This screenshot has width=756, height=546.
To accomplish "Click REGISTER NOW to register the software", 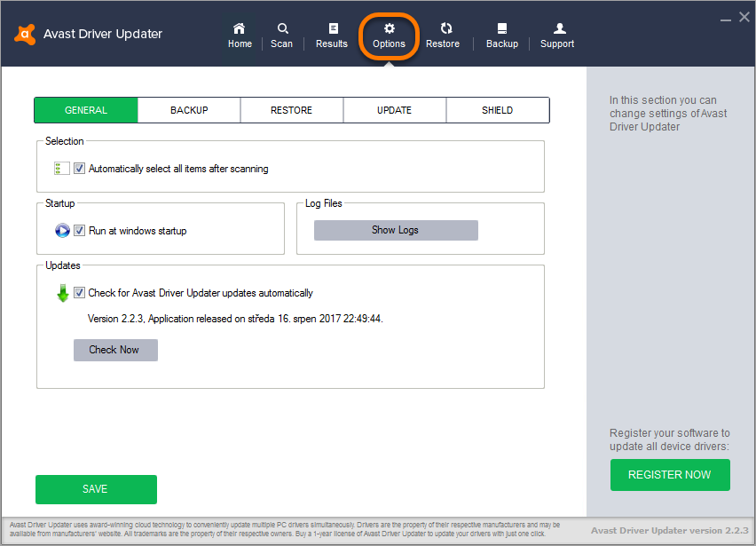I will pyautogui.click(x=670, y=475).
